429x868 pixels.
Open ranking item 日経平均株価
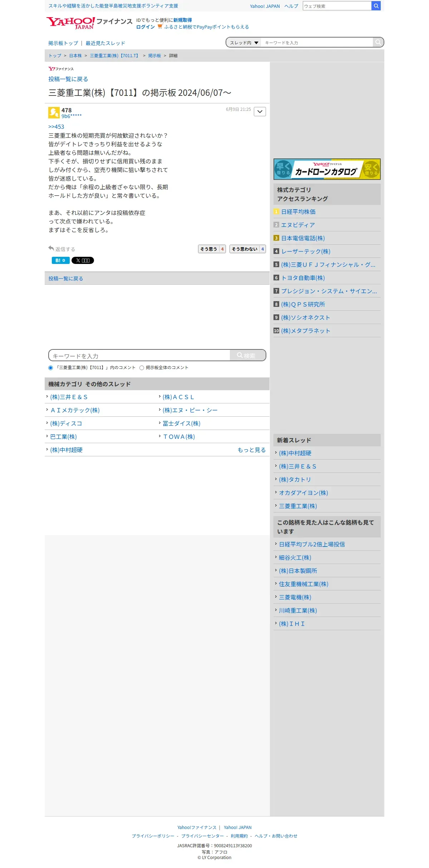pyautogui.click(x=299, y=212)
